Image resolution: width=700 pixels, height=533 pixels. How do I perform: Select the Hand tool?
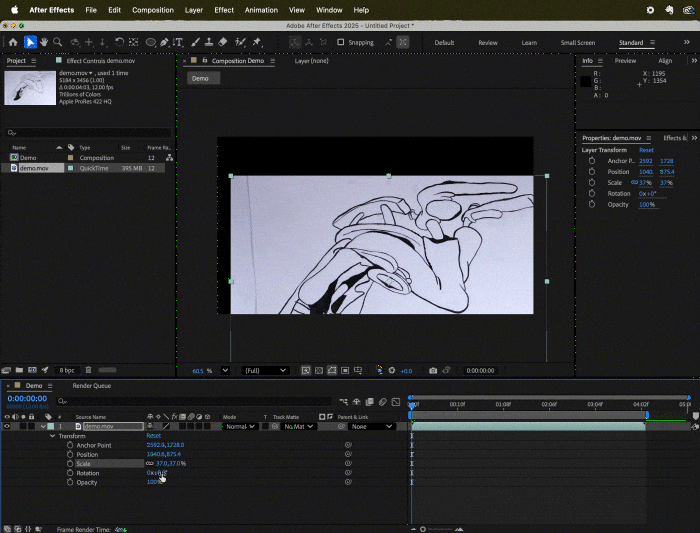(44, 42)
